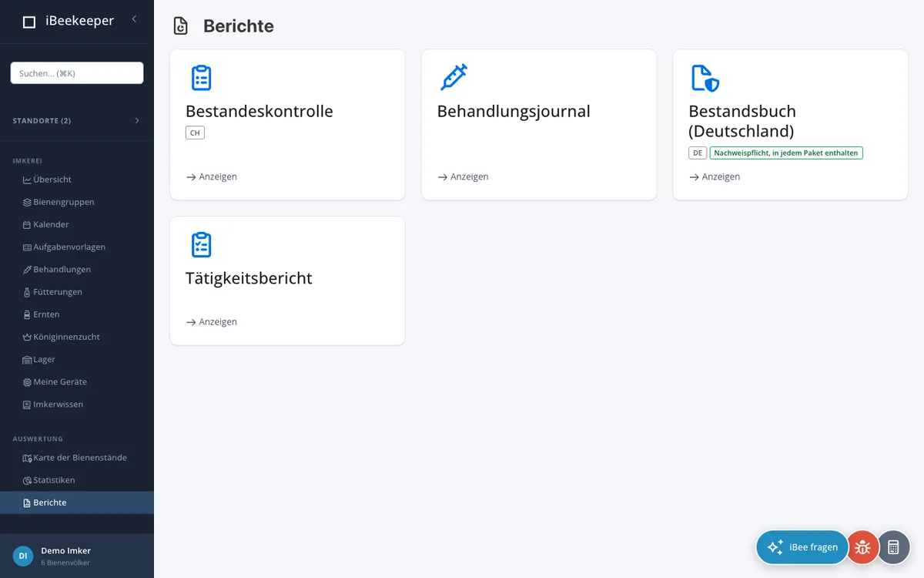Click the Ernten label in sidebar
Viewport: 924px width, 578px height.
point(46,314)
